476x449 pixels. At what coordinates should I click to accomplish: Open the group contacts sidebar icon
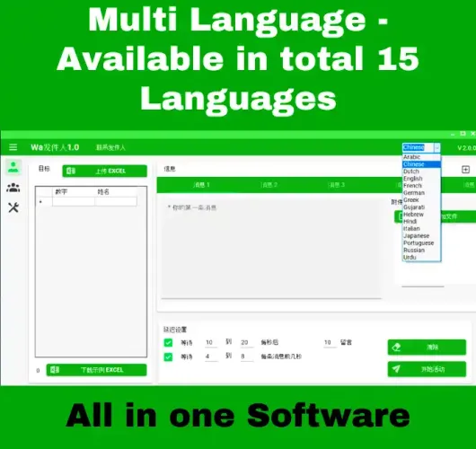(x=13, y=188)
